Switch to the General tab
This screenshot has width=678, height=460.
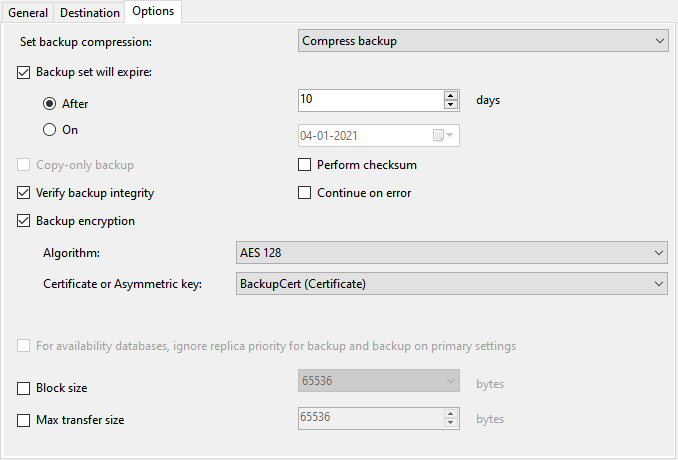(29, 12)
